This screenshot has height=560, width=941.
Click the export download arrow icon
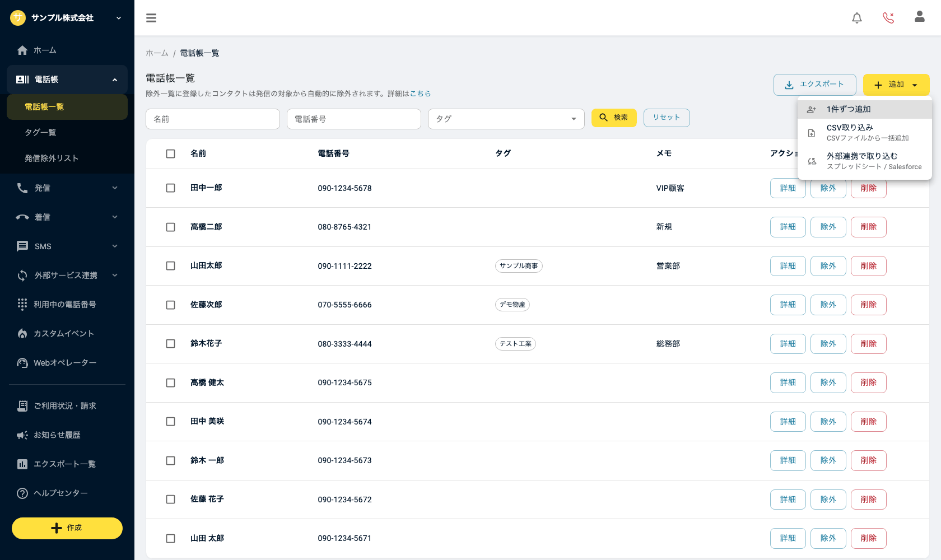click(789, 85)
